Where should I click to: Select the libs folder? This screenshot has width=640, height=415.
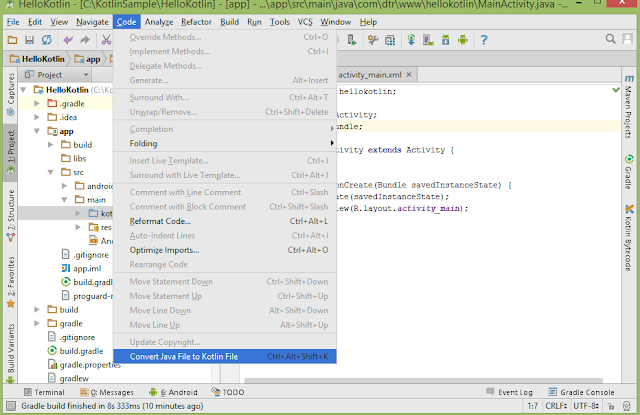click(73, 158)
